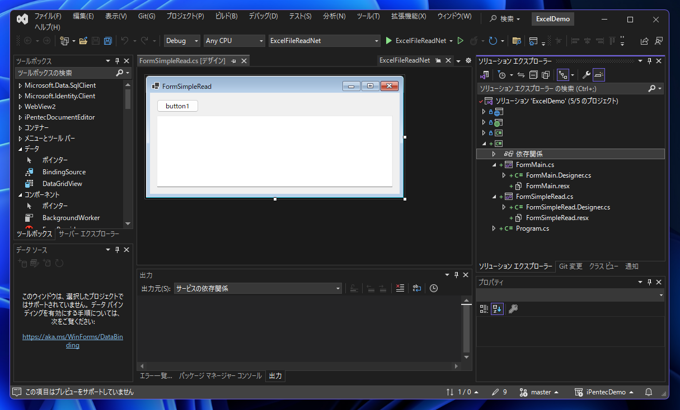680x410 pixels.
Task: Click the master branch in status bar
Action: [x=539, y=392]
